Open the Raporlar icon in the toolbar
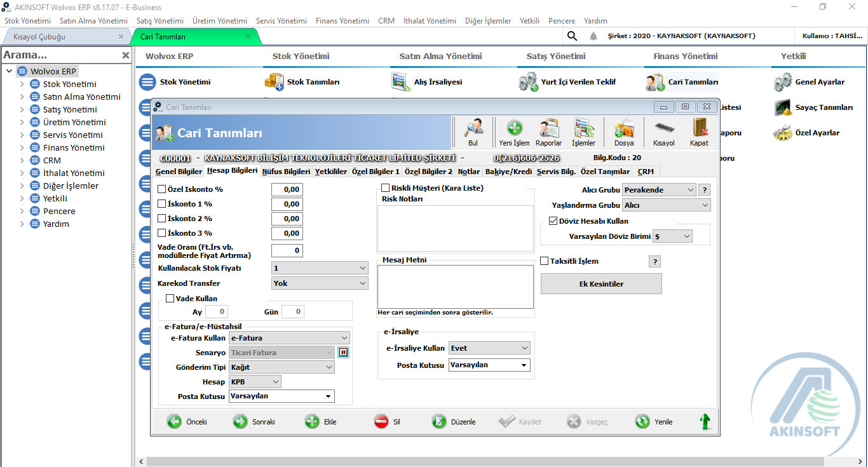Screen dimensions: 868x467 [549, 132]
